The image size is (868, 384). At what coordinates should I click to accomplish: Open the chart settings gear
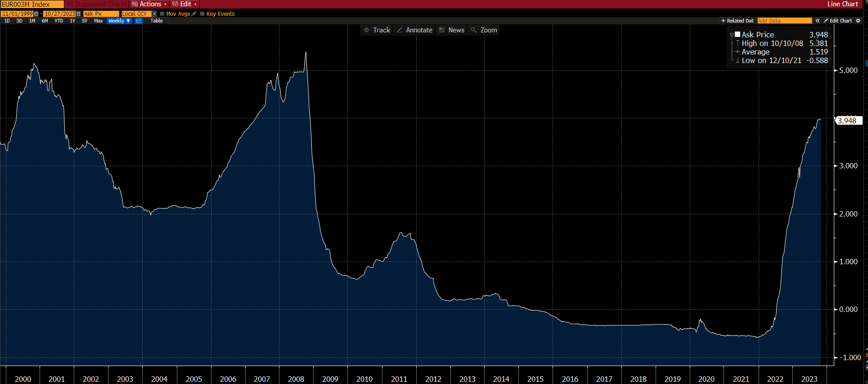(x=858, y=21)
